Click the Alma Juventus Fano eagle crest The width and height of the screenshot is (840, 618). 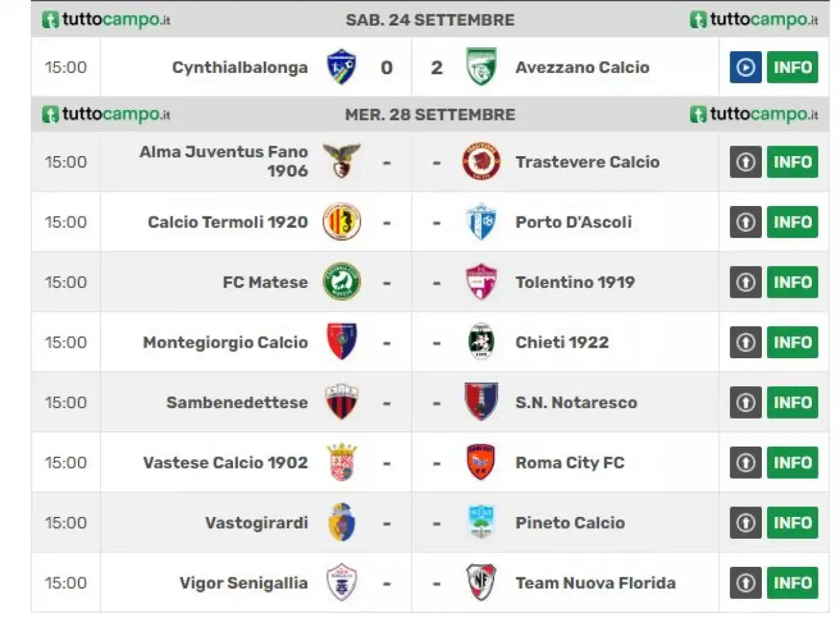(x=341, y=161)
